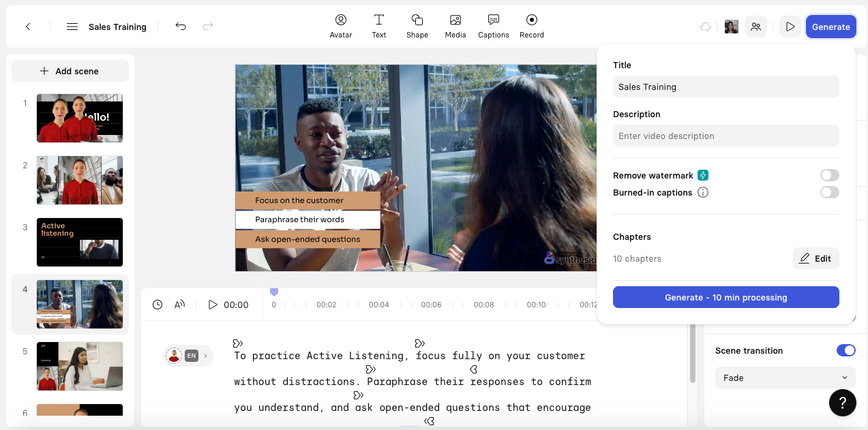The image size is (868, 430).
Task: Disable the Scene transition toggle
Action: (x=845, y=350)
